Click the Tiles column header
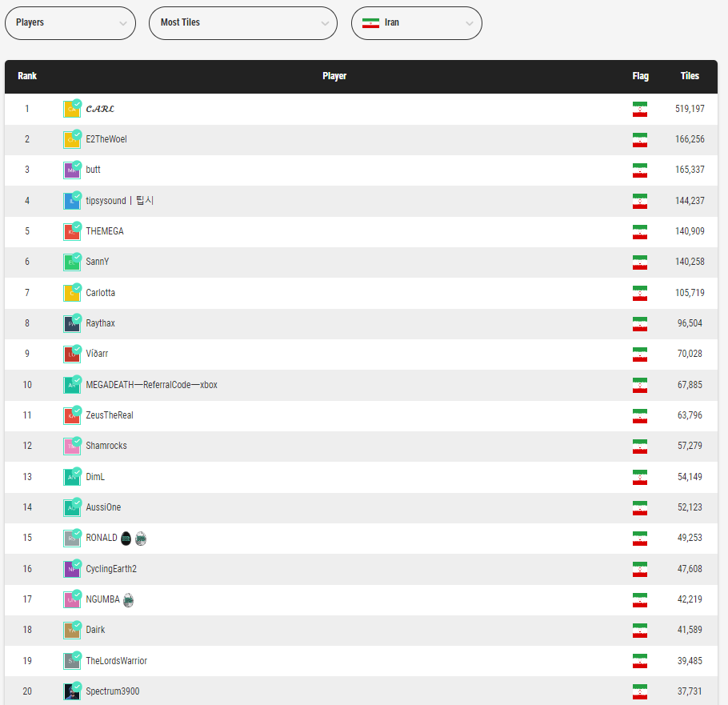 (690, 76)
